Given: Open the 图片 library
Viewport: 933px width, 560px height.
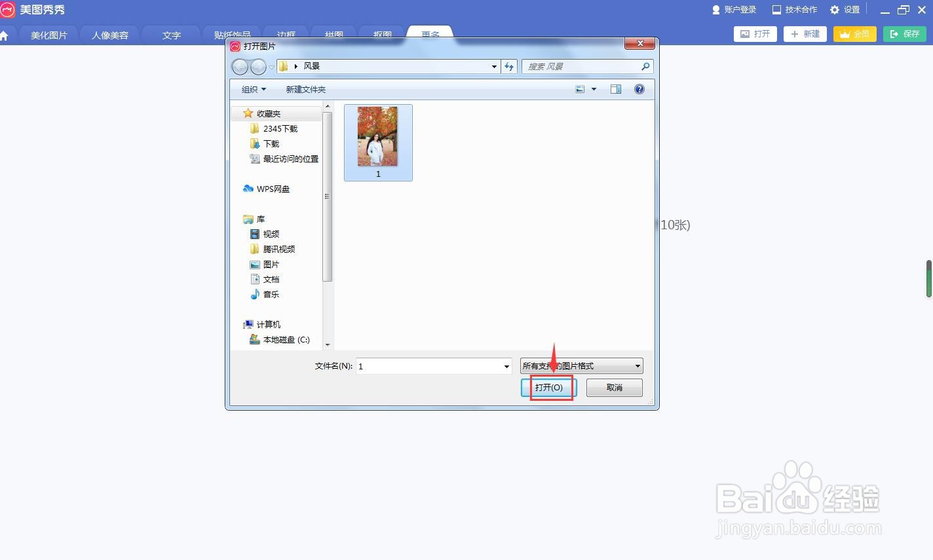Looking at the screenshot, I should [x=265, y=264].
